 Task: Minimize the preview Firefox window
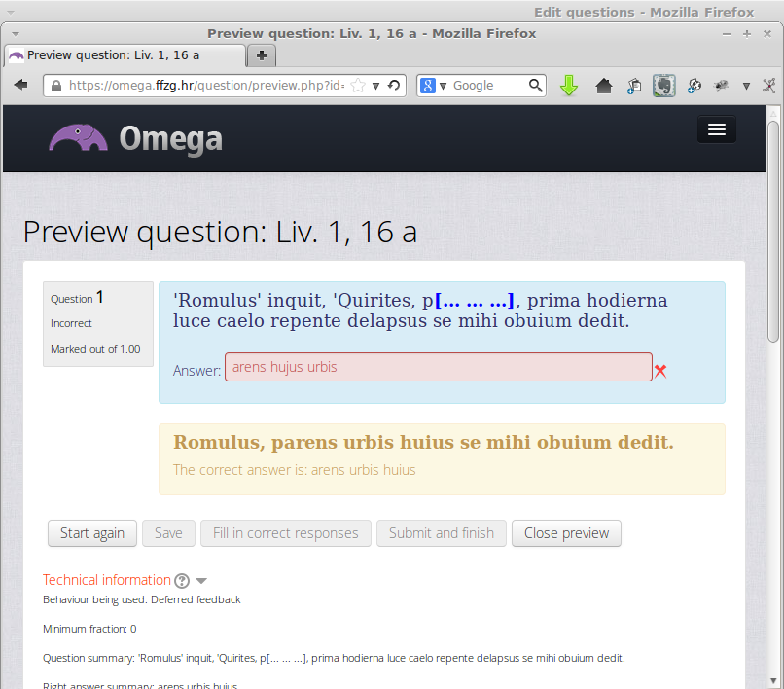(727, 34)
